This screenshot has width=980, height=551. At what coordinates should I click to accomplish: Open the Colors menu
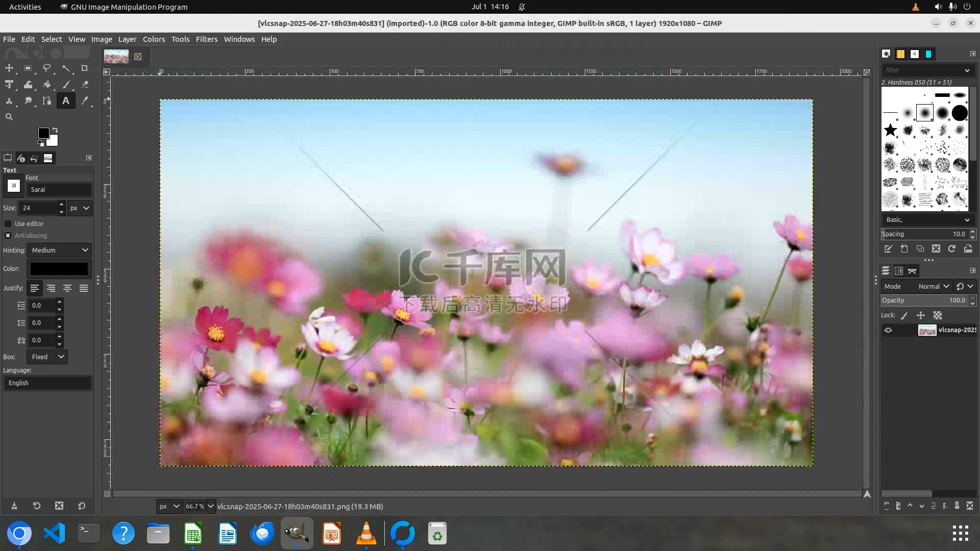click(x=154, y=39)
